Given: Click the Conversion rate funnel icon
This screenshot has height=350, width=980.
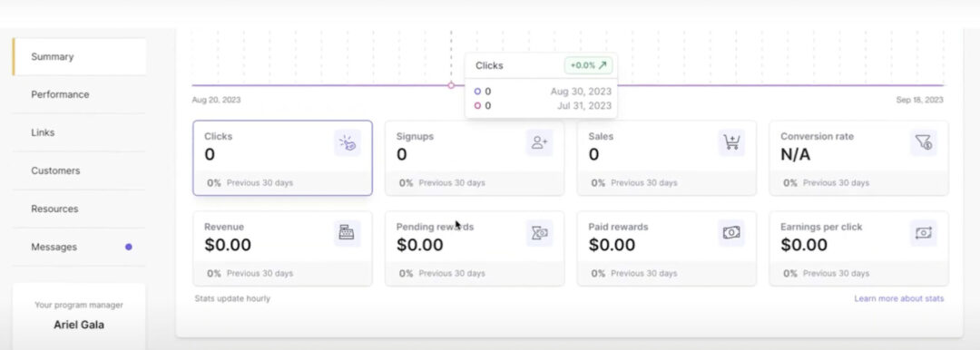Looking at the screenshot, I should pos(923,143).
